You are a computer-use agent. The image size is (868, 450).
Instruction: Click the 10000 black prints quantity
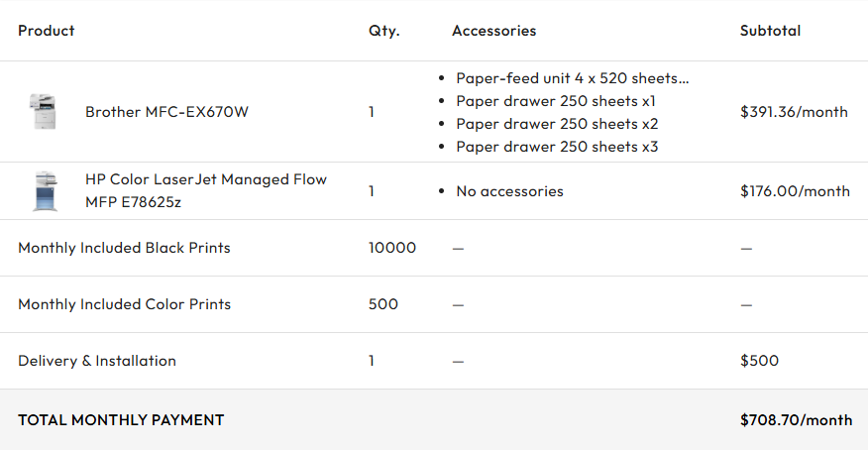pos(392,248)
